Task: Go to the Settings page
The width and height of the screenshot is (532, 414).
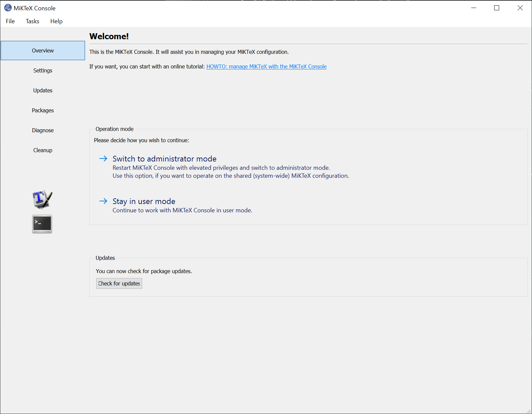Action: tap(43, 70)
